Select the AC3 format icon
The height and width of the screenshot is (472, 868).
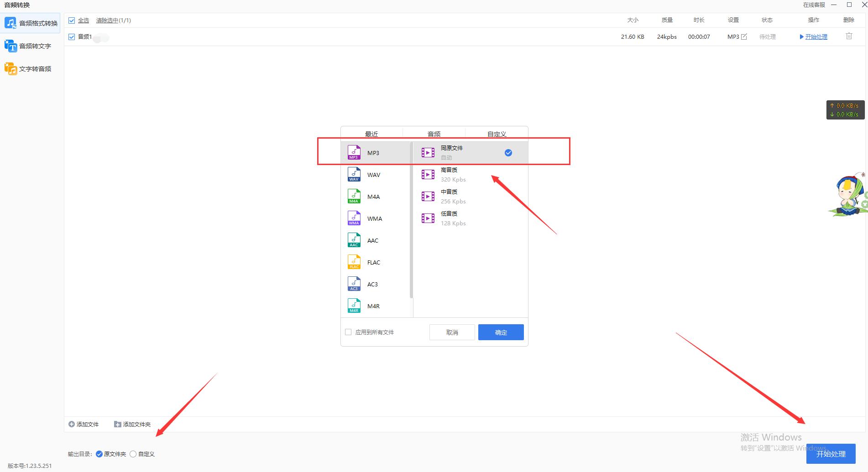[x=354, y=284]
